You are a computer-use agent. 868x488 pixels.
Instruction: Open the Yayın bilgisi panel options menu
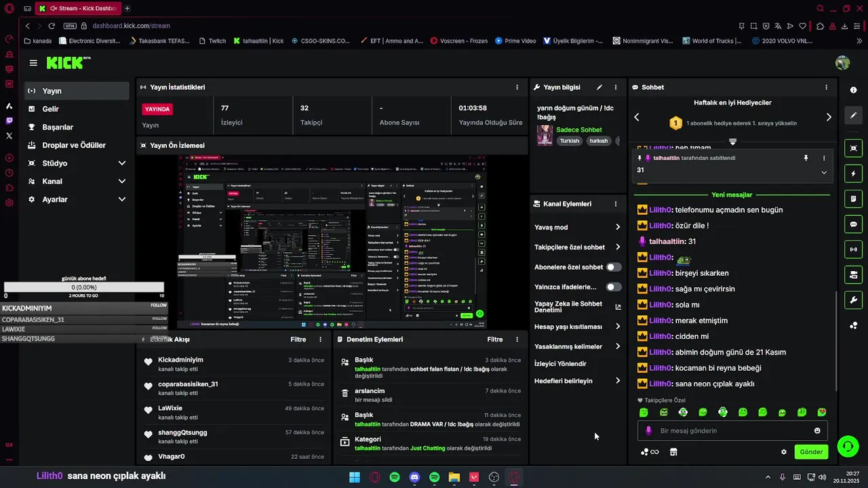pos(616,87)
